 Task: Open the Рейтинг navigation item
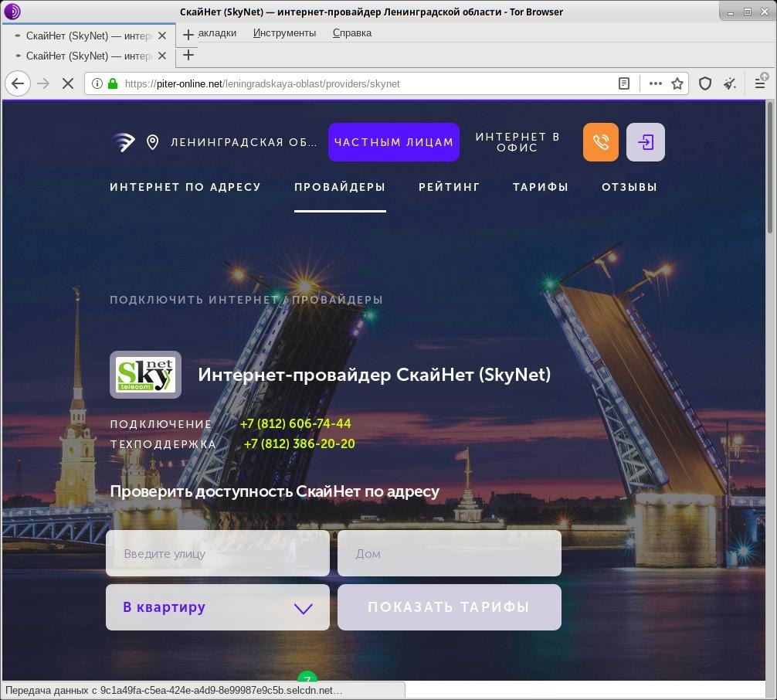pyautogui.click(x=449, y=187)
